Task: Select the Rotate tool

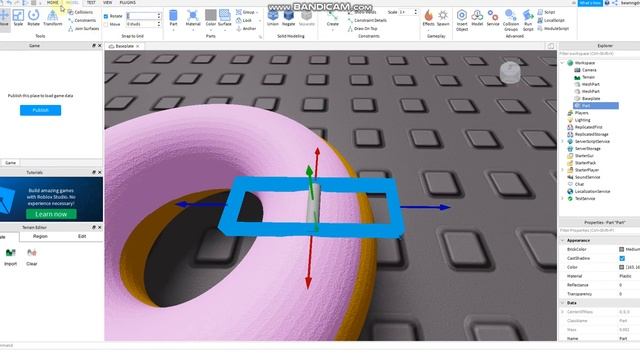Action: coord(33,18)
